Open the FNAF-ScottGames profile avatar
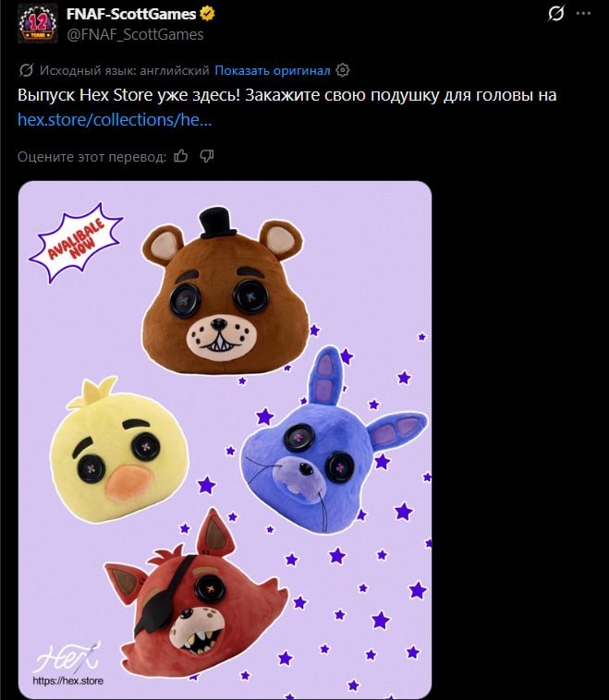This screenshot has height=700, width=609. click(x=38, y=24)
